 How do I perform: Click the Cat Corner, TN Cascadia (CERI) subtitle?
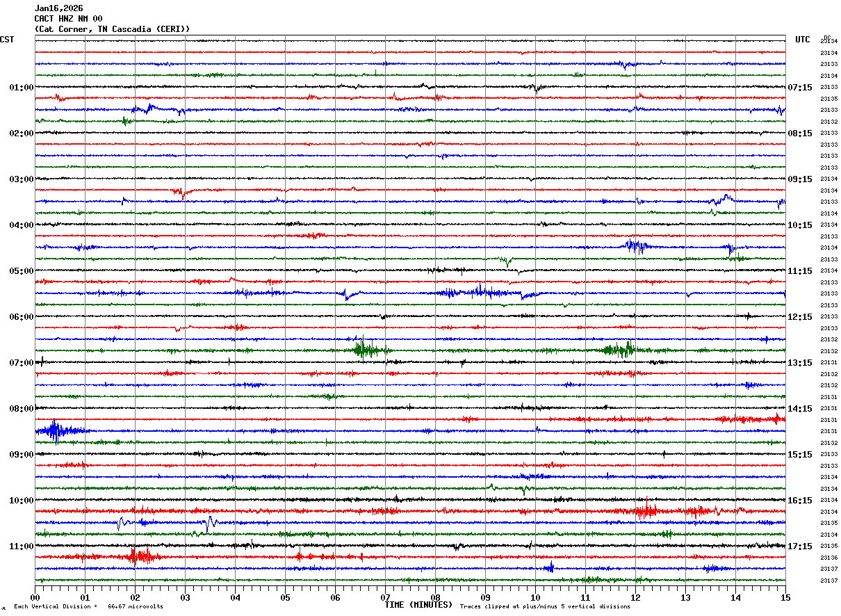click(112, 29)
